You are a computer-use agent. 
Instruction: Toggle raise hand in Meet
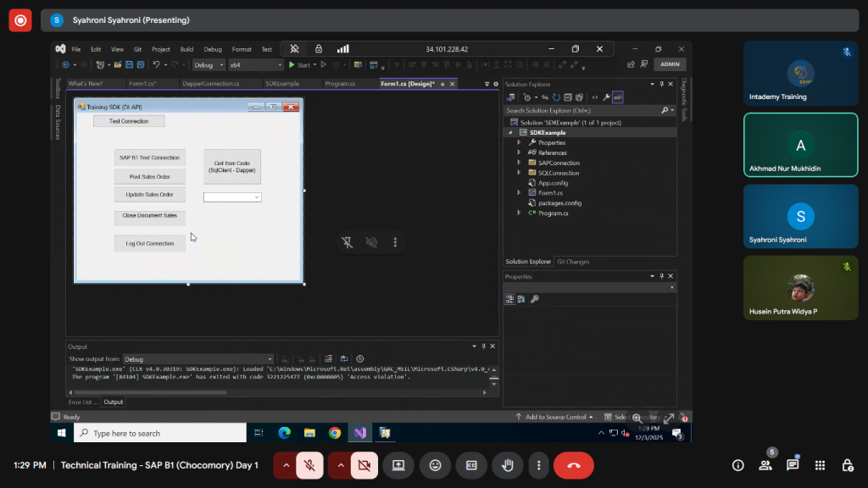(508, 465)
